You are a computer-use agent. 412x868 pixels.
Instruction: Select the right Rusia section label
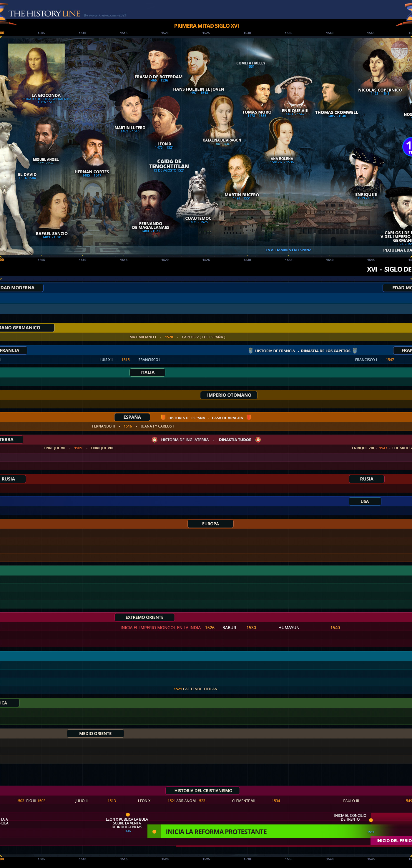tap(366, 479)
